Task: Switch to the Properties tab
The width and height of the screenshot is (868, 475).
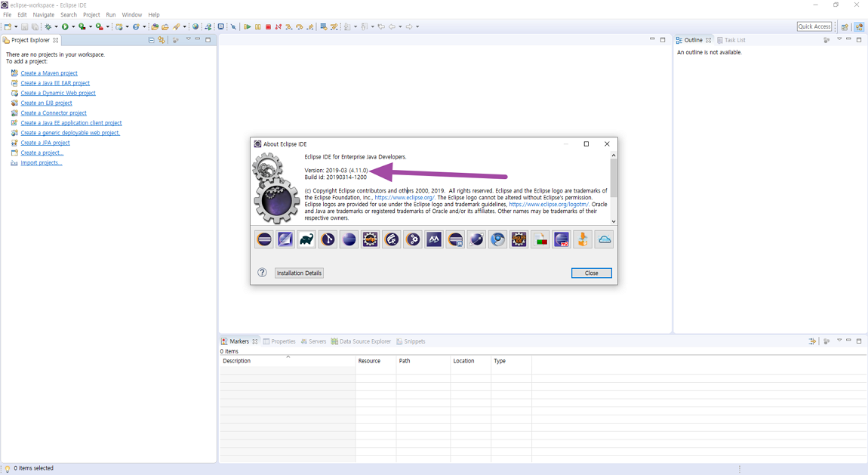Action: pyautogui.click(x=279, y=341)
